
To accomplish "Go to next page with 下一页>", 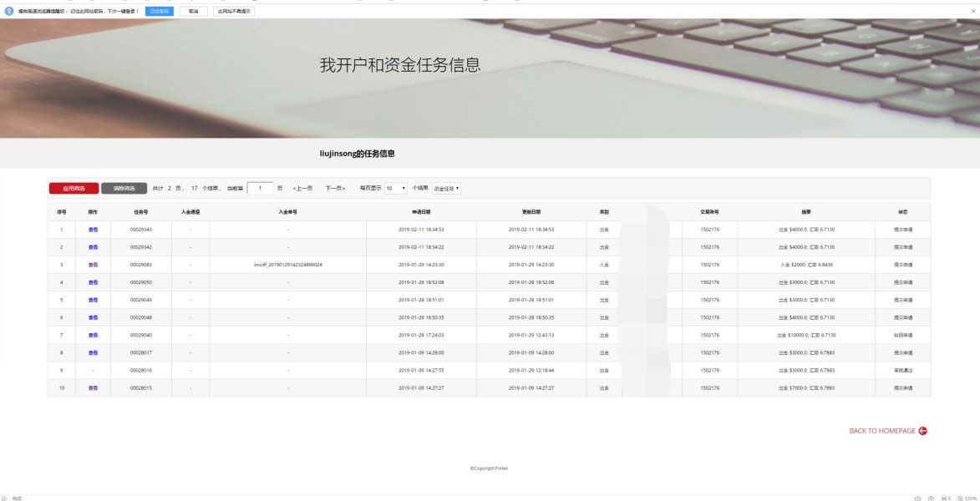I will point(335,189).
